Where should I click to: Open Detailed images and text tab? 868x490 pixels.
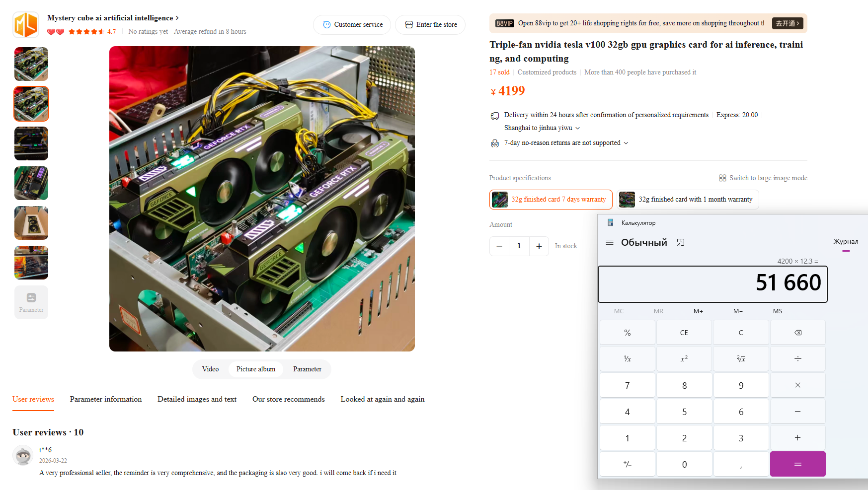click(x=197, y=400)
